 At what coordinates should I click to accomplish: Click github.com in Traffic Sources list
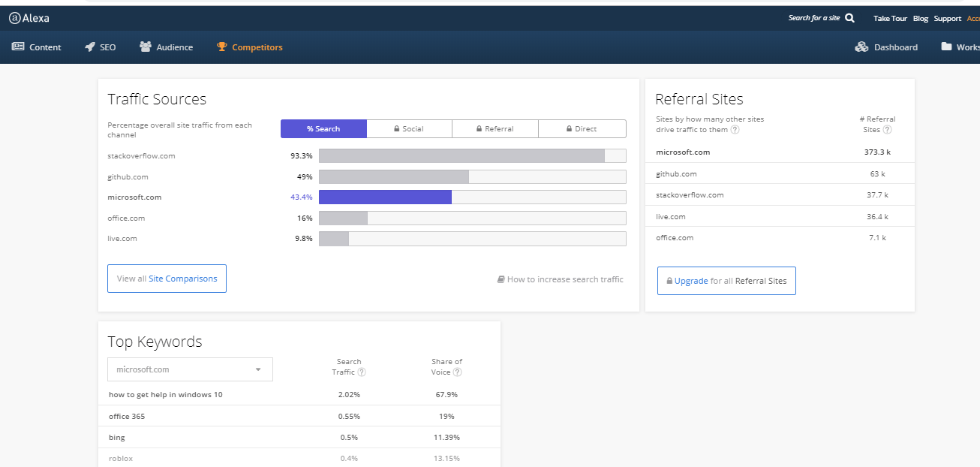128,177
